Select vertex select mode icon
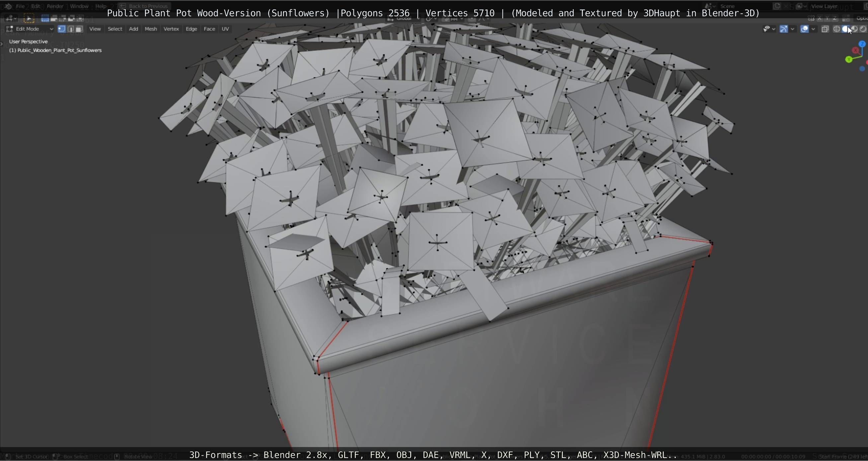The height and width of the screenshot is (461, 868). (x=61, y=29)
